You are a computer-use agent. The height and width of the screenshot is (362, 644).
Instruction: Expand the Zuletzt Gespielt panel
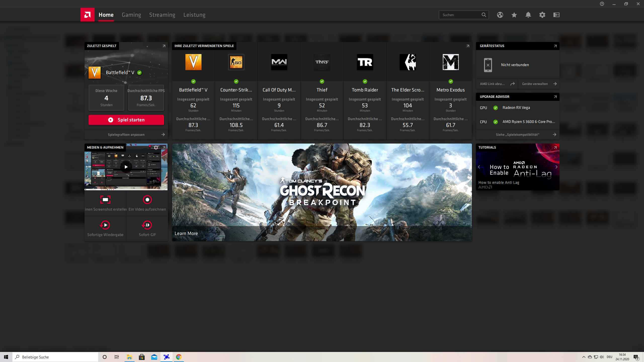(164, 46)
